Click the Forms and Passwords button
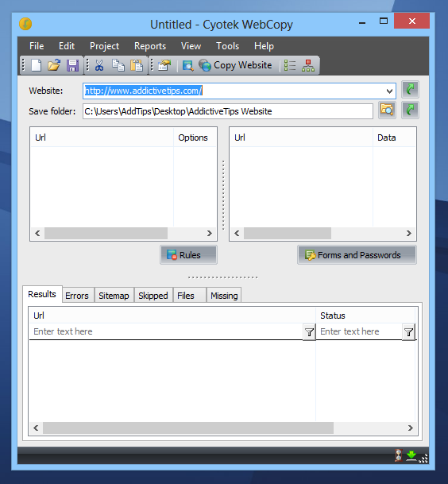Screen dimensions: 448x484 357,255
